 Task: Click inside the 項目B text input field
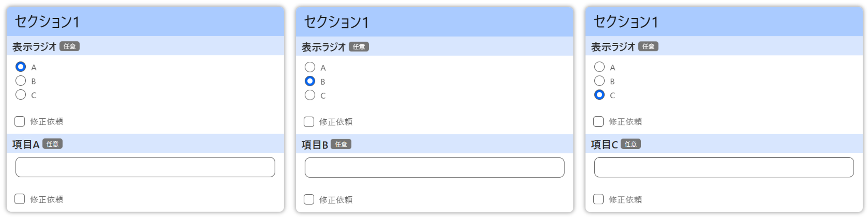[435, 167]
